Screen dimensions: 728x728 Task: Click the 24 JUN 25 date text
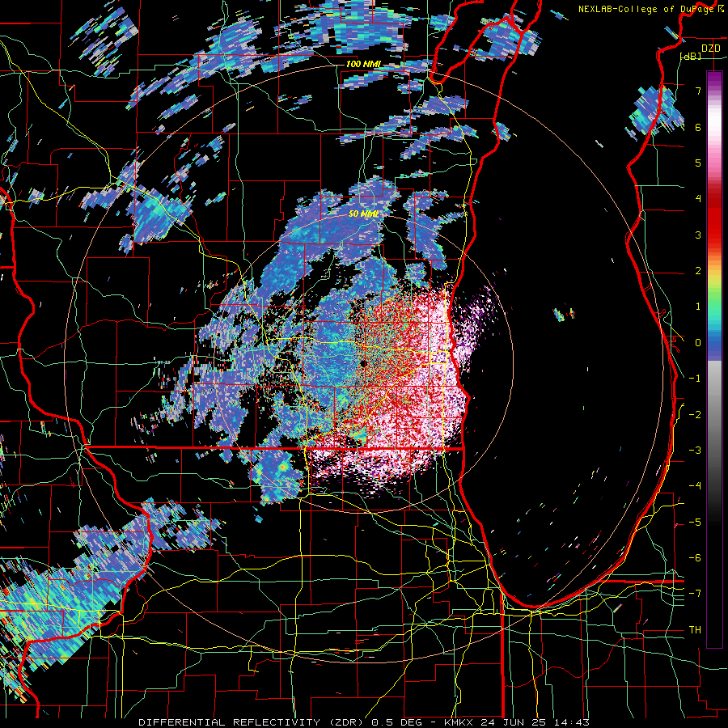(513, 722)
